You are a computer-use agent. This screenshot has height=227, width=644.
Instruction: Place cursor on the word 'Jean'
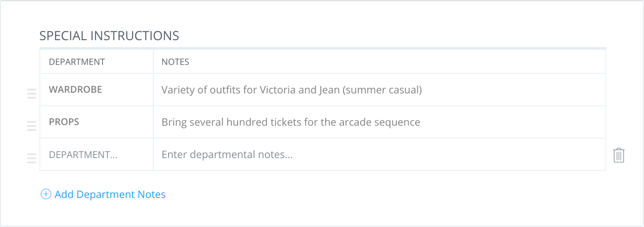tap(329, 90)
